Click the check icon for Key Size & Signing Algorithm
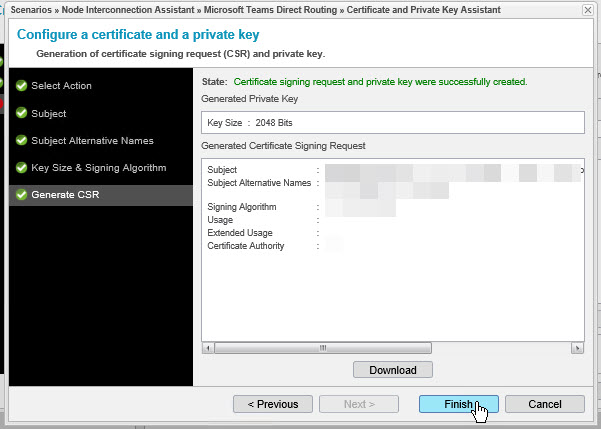The image size is (601, 429). coord(21,167)
